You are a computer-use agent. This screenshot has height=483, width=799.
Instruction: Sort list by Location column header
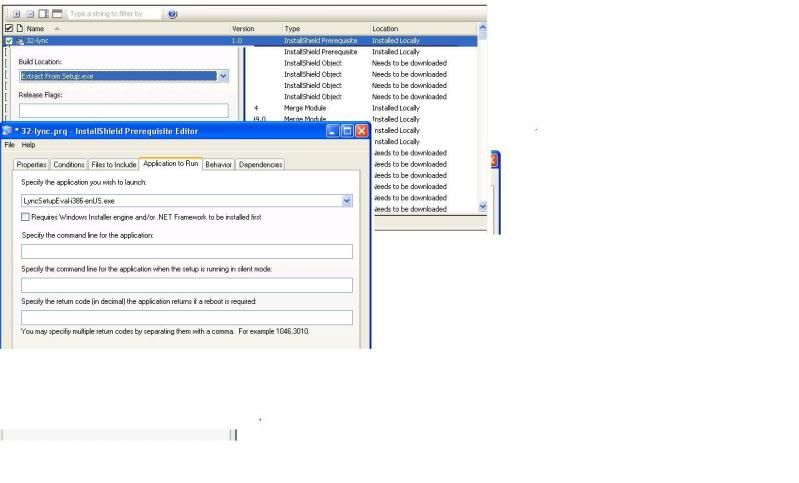pos(385,29)
